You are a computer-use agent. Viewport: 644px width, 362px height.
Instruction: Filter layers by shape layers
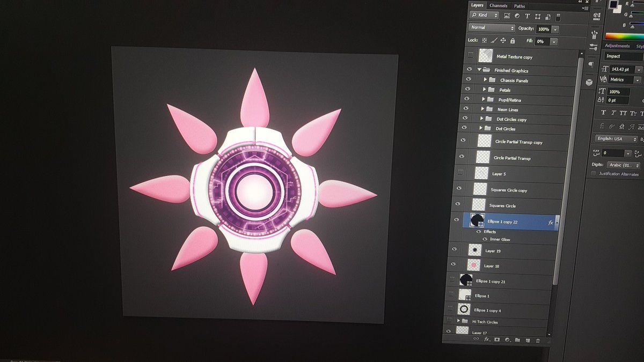(538, 16)
